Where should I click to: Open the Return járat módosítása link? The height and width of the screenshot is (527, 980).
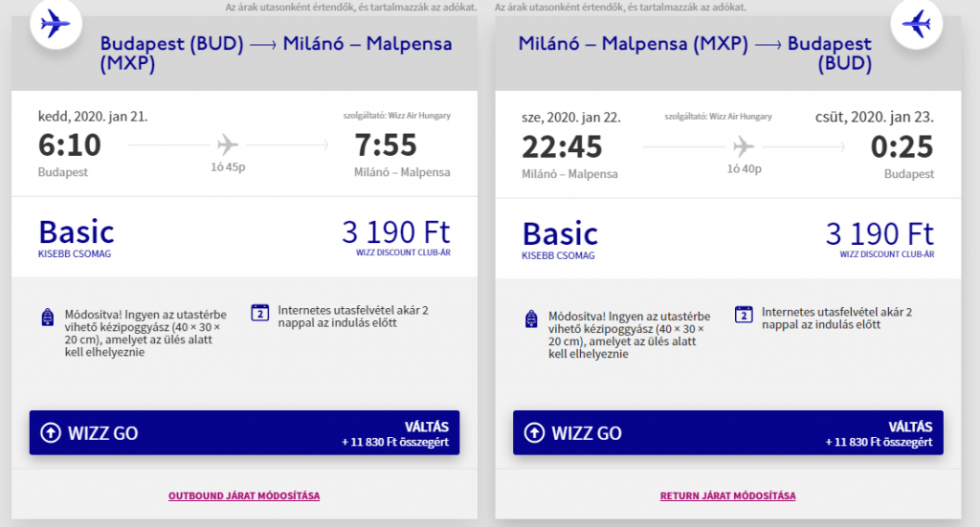tap(727, 495)
